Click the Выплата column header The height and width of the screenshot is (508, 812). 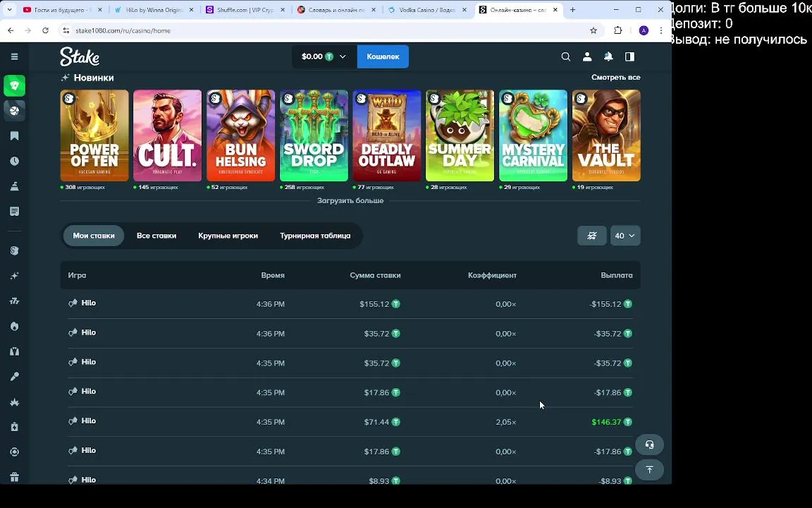616,275
